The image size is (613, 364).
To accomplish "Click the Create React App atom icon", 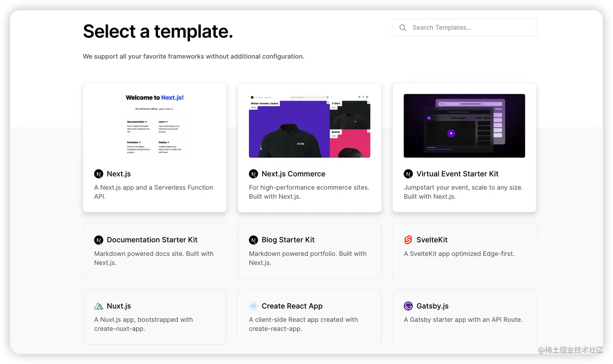I will 253,306.
